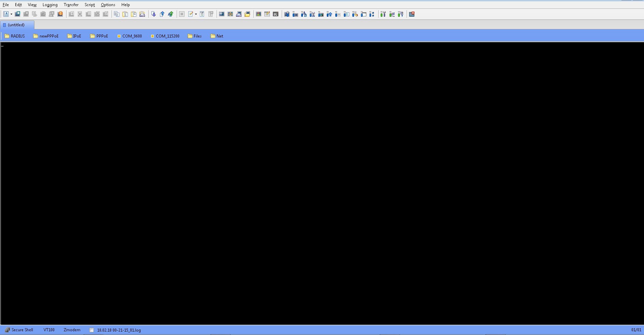Click the blue plug icon with antenna
644x335 pixels.
[312, 14]
